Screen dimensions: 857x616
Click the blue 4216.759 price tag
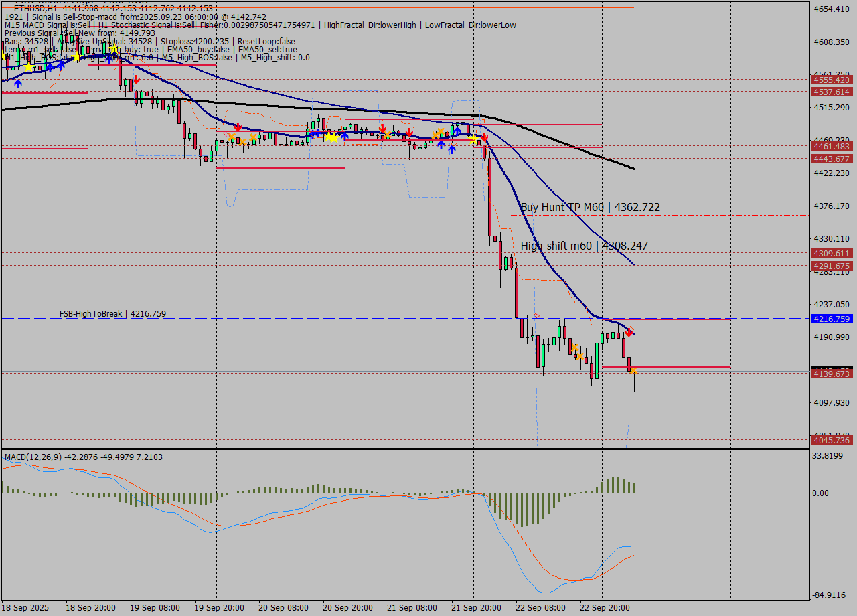pyautogui.click(x=831, y=319)
